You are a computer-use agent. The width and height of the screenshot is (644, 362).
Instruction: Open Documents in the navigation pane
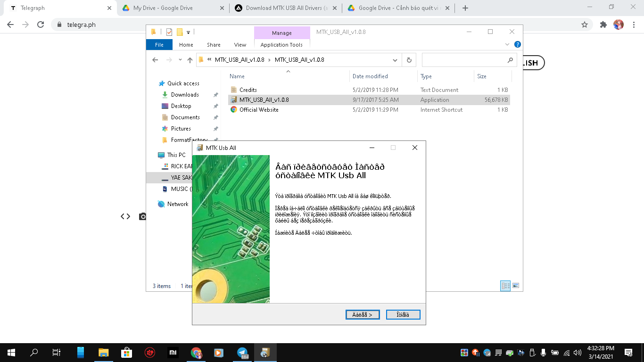pyautogui.click(x=185, y=117)
